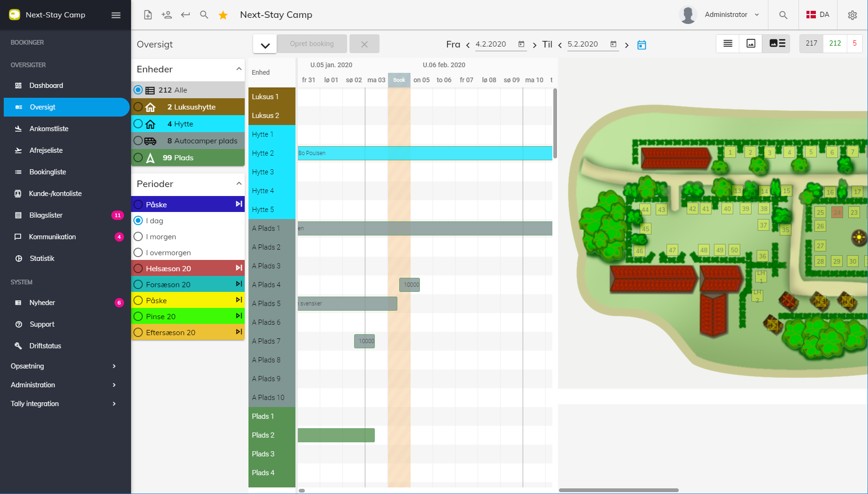Open the dropdown chevron beside Opret booking
This screenshot has height=494, width=868.
(x=265, y=45)
